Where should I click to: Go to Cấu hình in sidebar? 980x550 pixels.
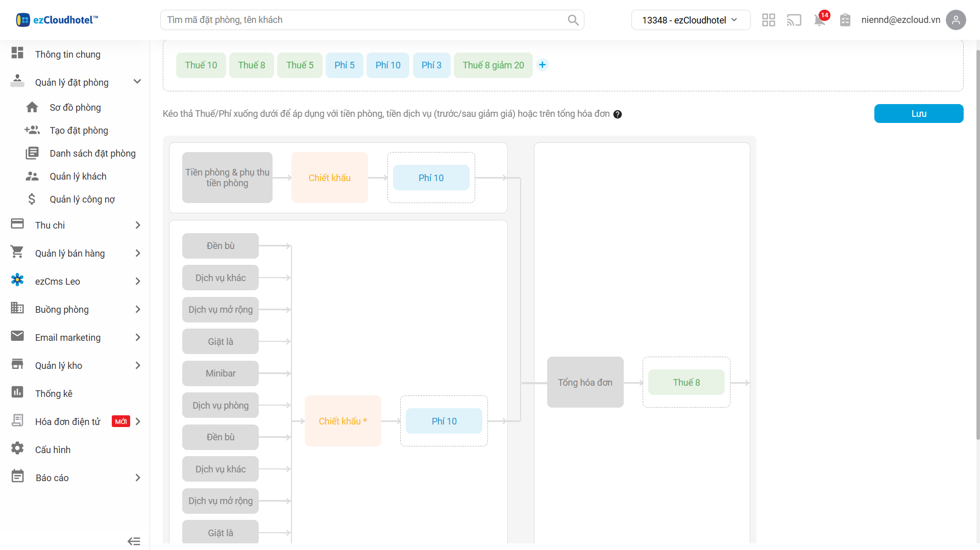53,449
